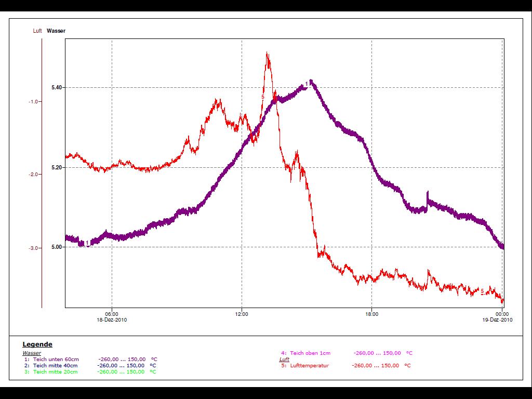Click the 5.00 water axis value
Screen dimensions: 532x399
coord(57,247)
